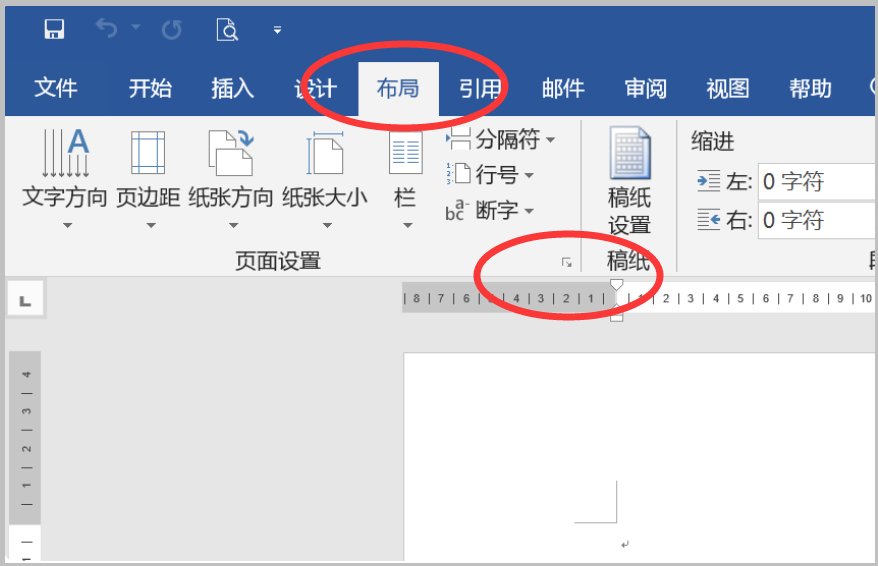
Task: Open Print Preview magnifier icon
Action: click(x=227, y=29)
